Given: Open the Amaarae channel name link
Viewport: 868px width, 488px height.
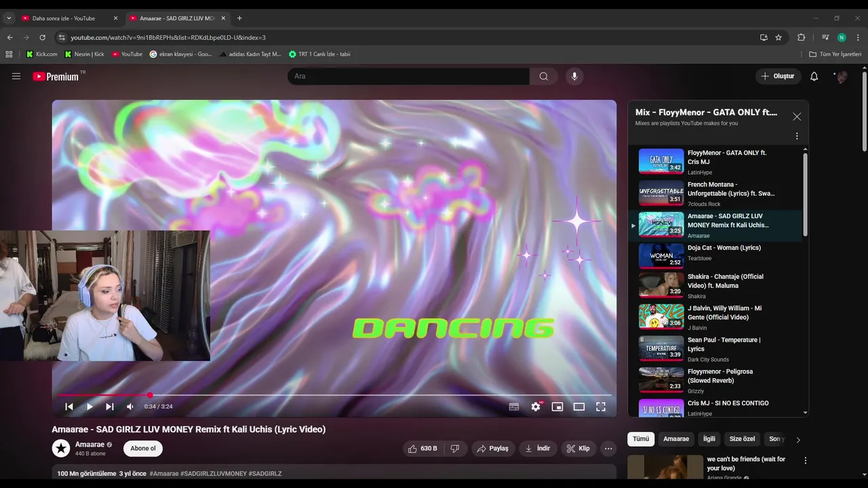Looking at the screenshot, I should click(x=90, y=445).
